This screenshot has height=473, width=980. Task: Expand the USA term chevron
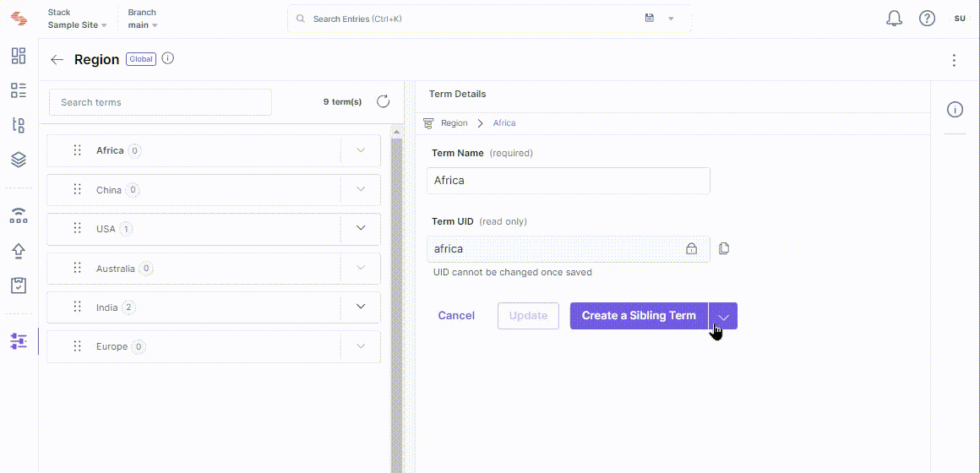(x=361, y=228)
